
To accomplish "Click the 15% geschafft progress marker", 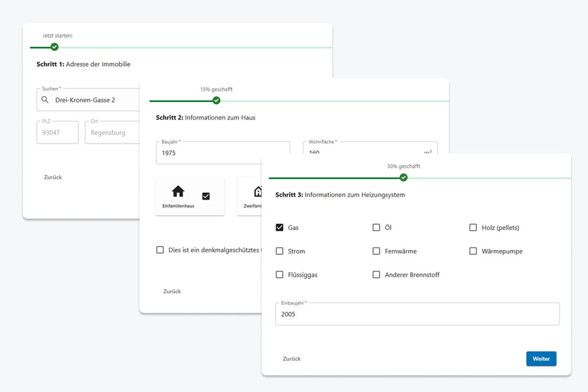I will pos(216,101).
